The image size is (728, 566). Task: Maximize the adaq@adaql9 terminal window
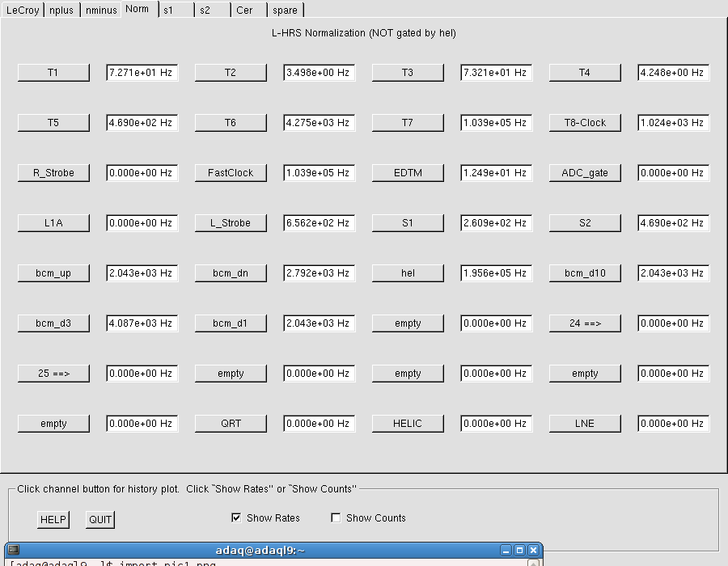point(519,551)
